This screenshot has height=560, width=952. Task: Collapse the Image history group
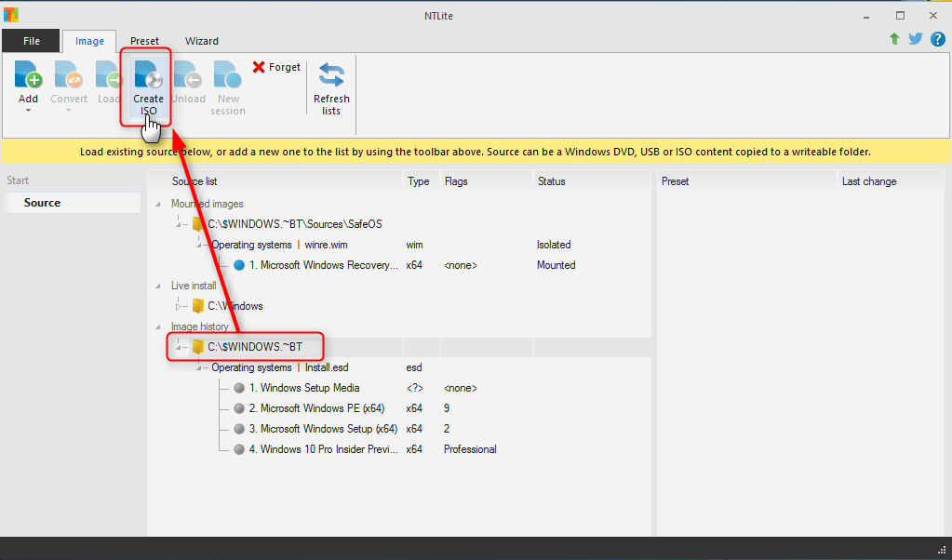(x=158, y=327)
